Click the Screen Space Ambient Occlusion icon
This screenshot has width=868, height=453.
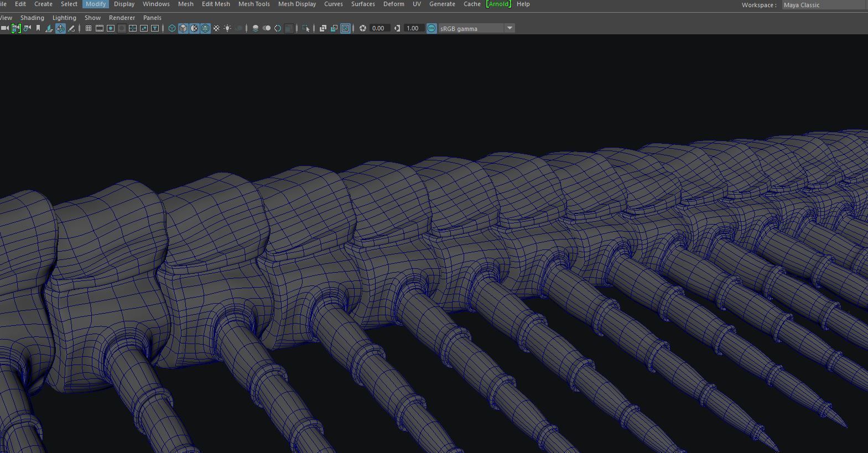pos(256,28)
